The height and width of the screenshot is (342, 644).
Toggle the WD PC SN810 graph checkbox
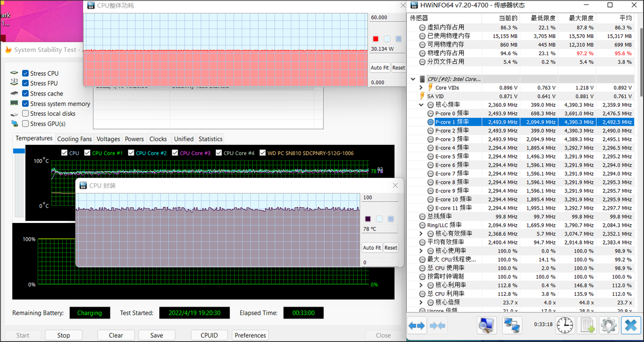click(262, 153)
